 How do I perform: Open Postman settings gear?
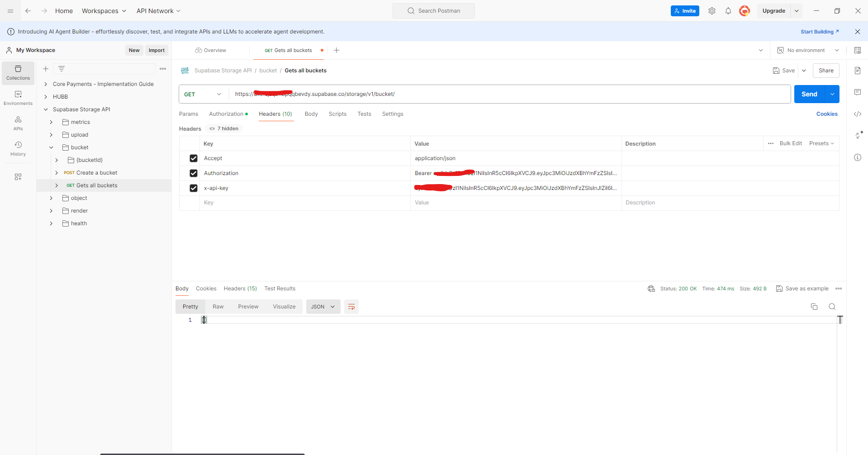click(712, 11)
